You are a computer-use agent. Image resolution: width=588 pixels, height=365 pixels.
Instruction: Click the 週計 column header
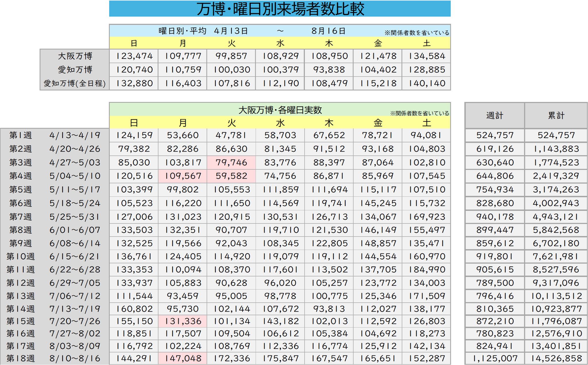495,115
